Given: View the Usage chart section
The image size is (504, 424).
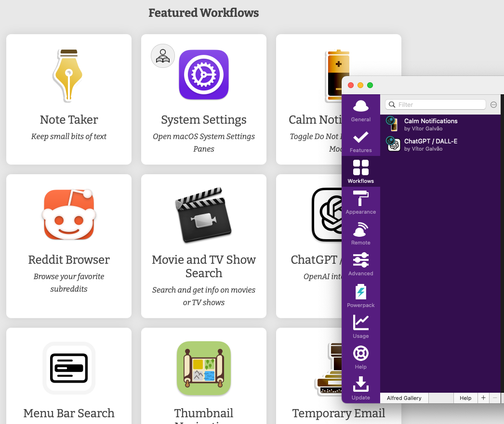Looking at the screenshot, I should pos(360,326).
